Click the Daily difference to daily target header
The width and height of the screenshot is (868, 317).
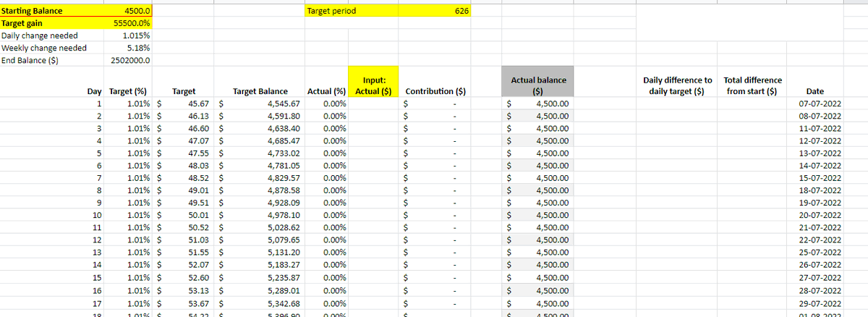[x=676, y=85]
